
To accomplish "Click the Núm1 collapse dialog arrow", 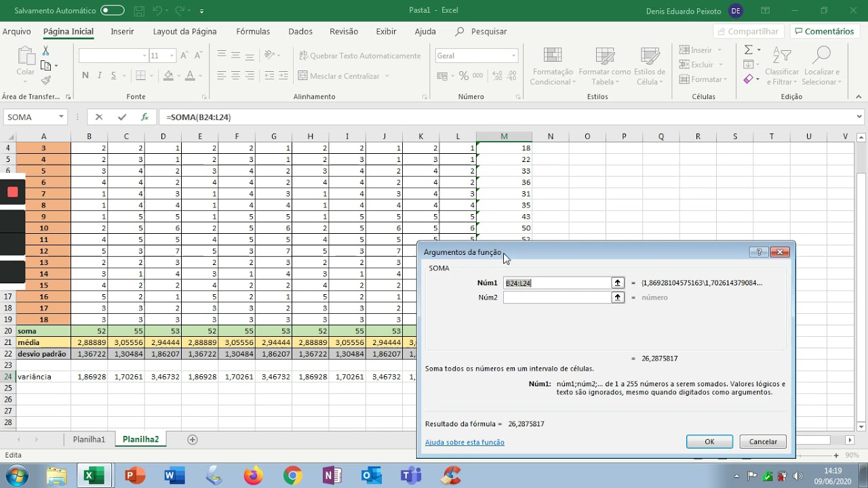I will 617,283.
